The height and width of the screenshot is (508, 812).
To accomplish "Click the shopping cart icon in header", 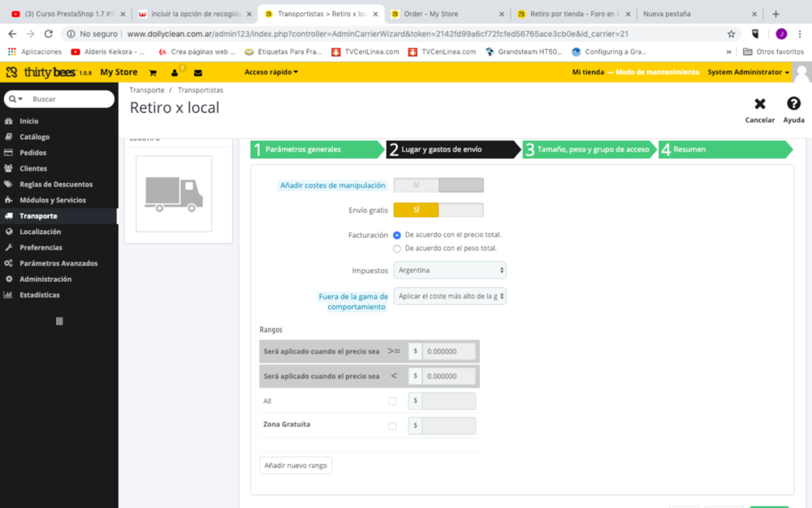I will (153, 72).
